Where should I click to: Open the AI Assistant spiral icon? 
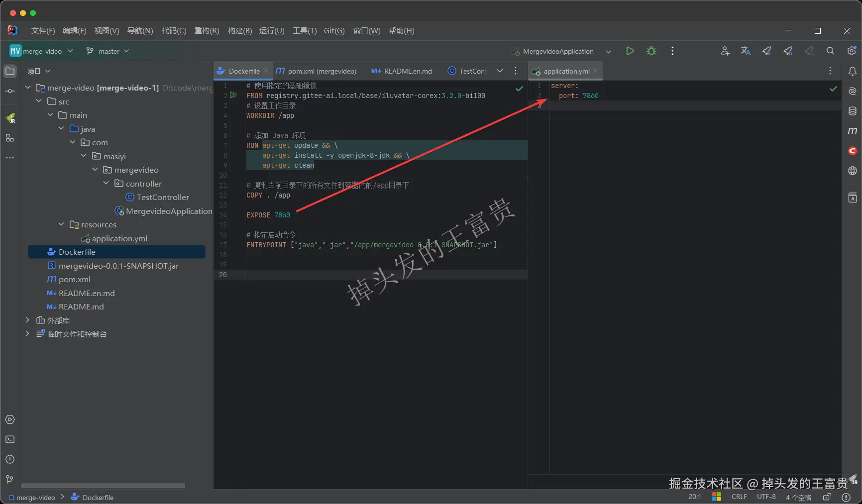coord(853,91)
